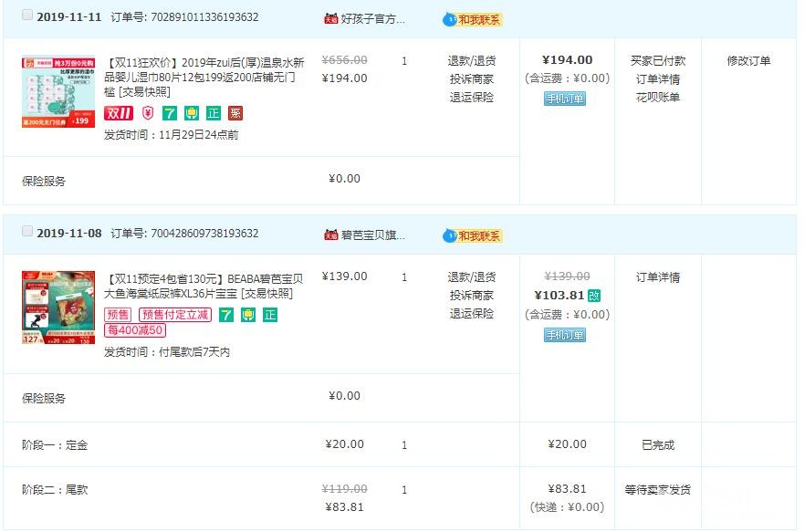805x532 pixels.
Task: Click the green 正 authentic icon on diaper order
Action: coord(270,315)
